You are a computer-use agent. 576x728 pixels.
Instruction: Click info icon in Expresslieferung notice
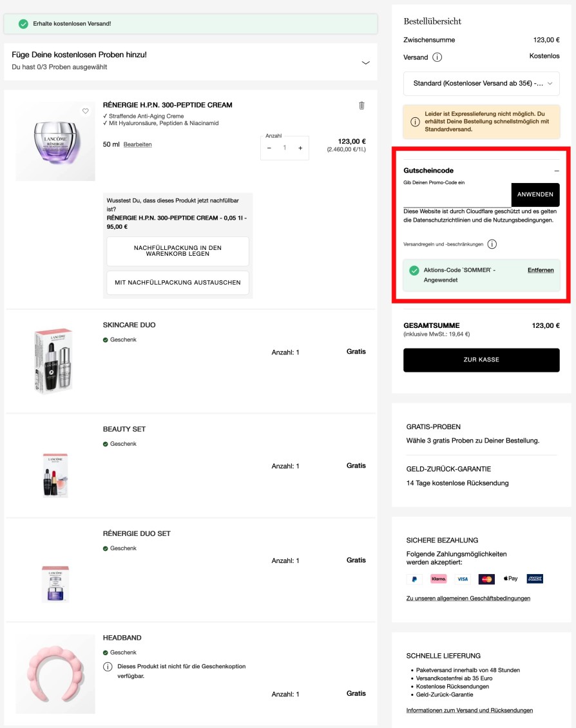coord(415,122)
